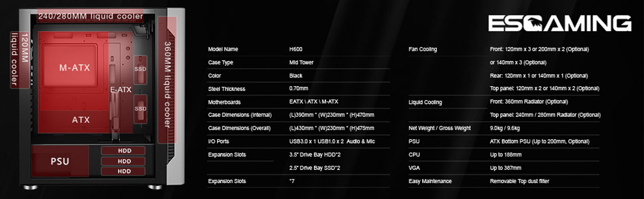Click the '9.0kg / 9.6kg' weight value
This screenshot has height=199, width=644.
tap(505, 128)
